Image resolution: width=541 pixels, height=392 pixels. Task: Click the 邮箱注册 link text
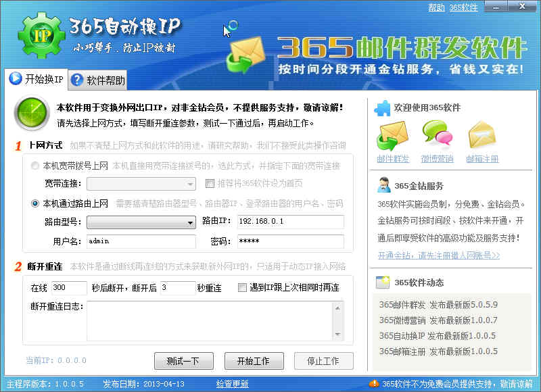coord(482,159)
